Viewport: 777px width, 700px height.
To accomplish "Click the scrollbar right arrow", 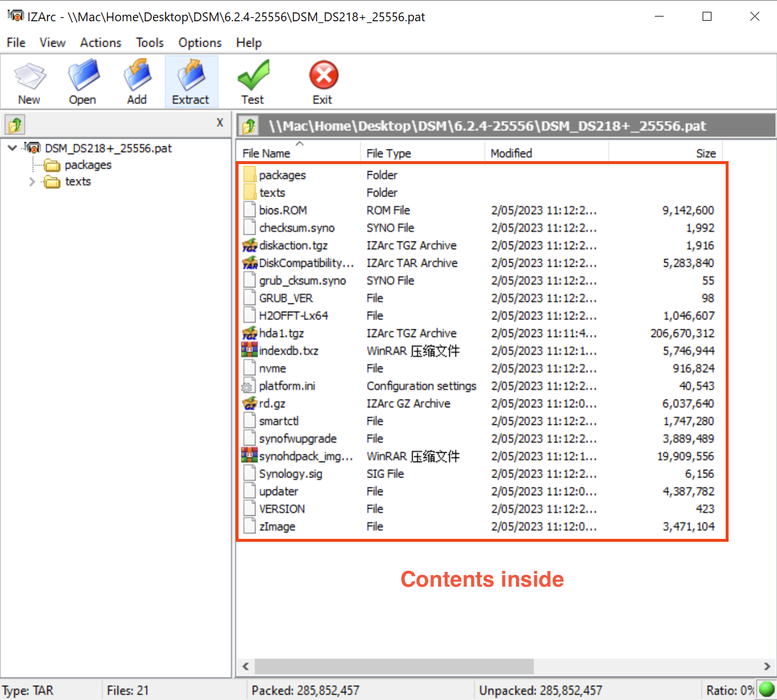I will coord(767,666).
